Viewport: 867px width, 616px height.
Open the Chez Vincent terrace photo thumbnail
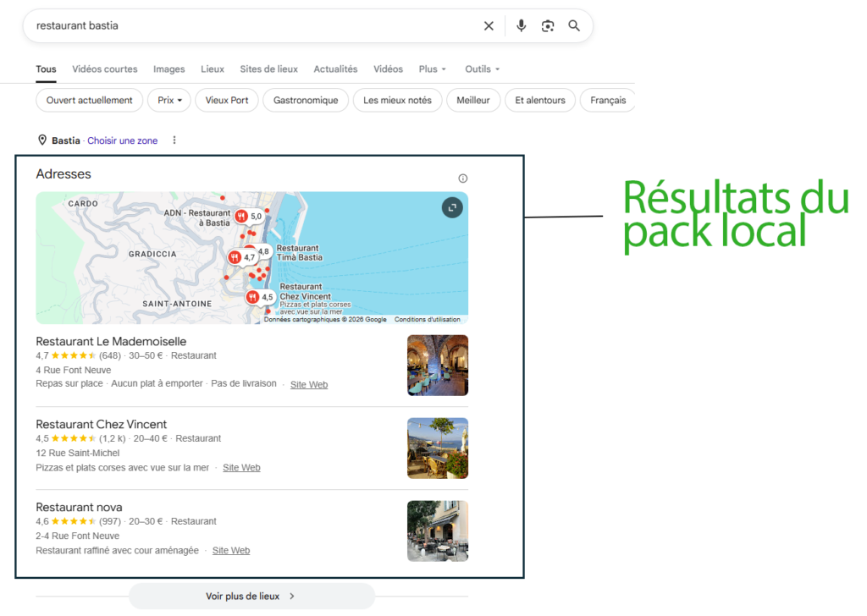coord(438,448)
